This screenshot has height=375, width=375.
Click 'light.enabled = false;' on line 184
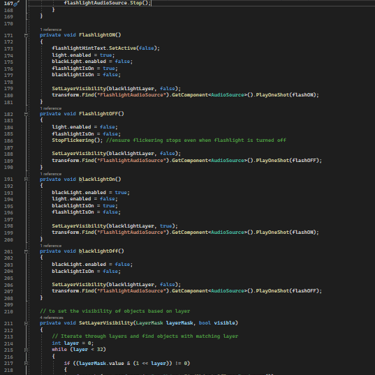pos(85,127)
